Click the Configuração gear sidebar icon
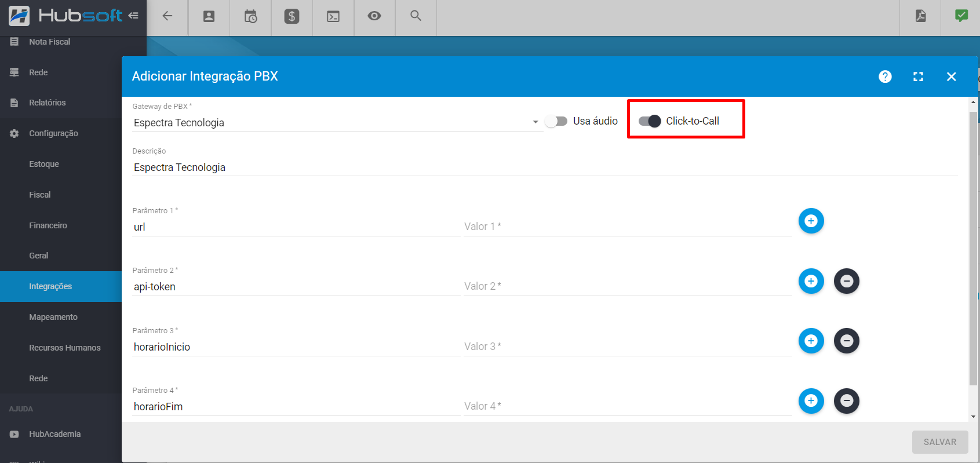980x463 pixels. (14, 133)
